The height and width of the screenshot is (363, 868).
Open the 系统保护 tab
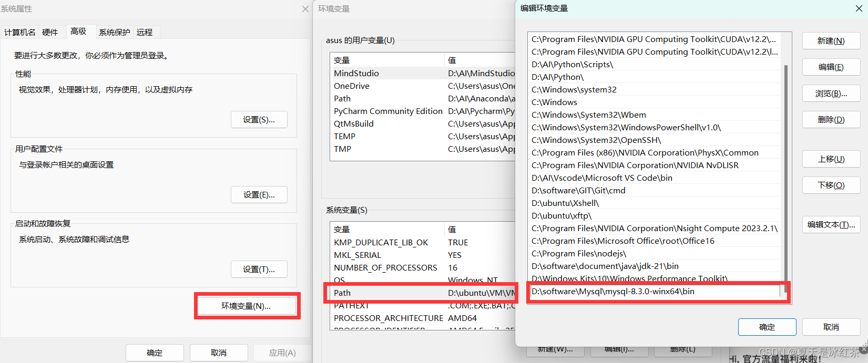tap(114, 32)
